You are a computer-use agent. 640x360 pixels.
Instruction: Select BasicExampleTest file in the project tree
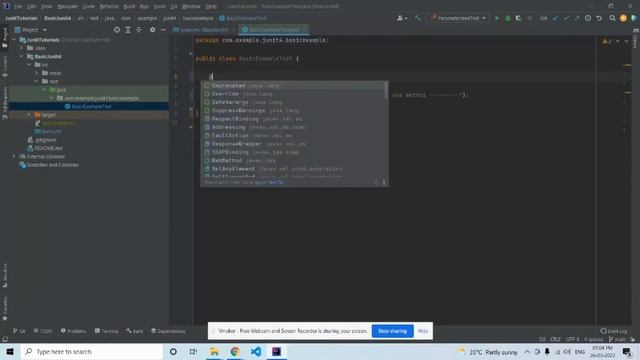[88, 107]
